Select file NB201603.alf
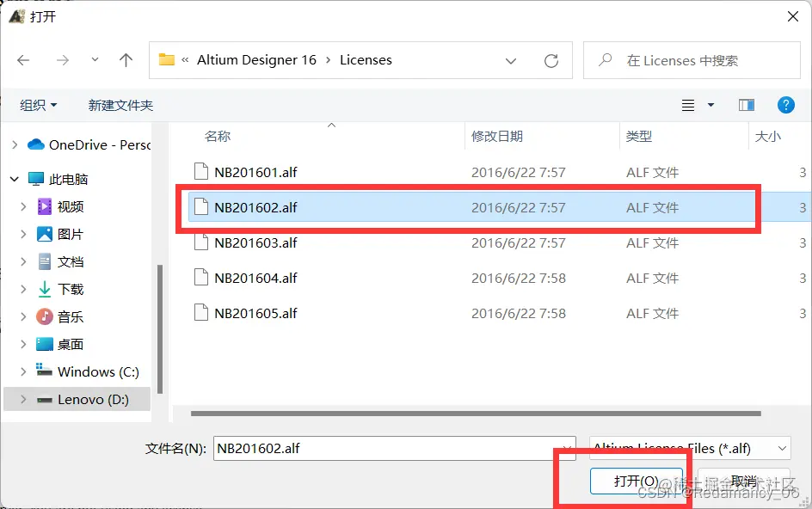Viewport: 812px width, 509px height. click(255, 242)
